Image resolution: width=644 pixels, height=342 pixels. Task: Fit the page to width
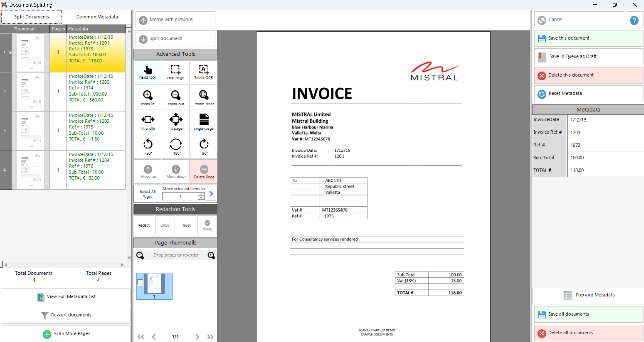click(x=148, y=122)
